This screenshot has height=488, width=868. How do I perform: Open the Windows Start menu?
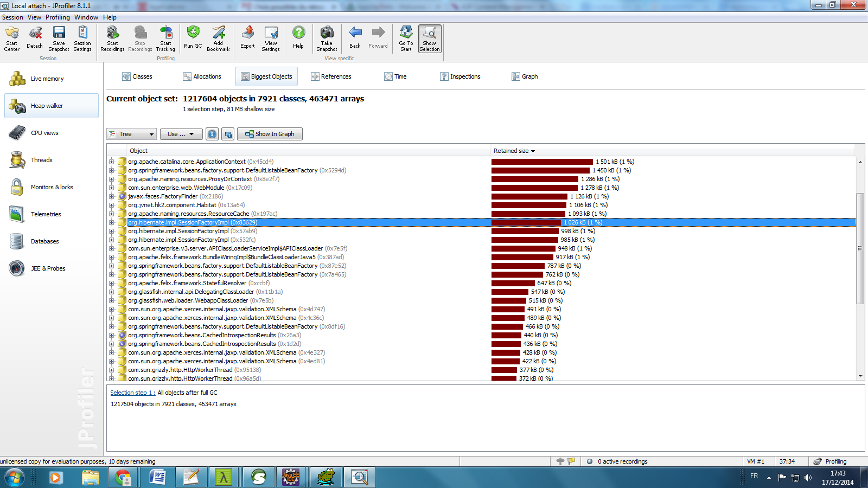(14, 477)
